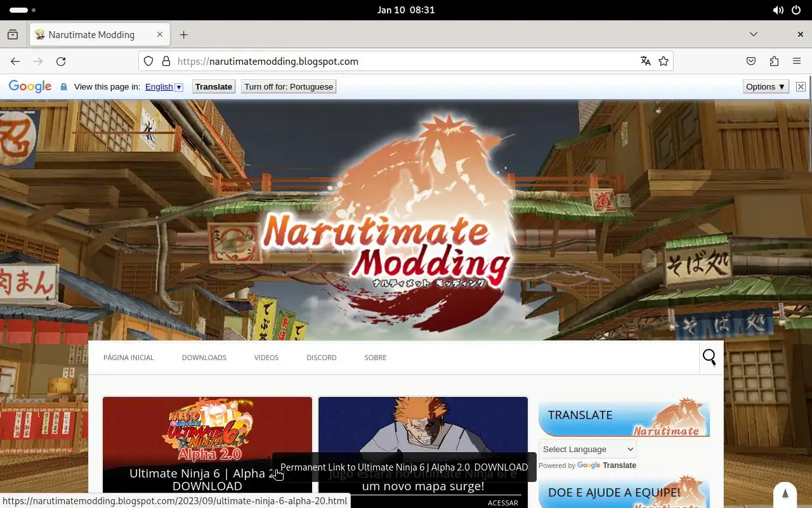Go back to previous page
This screenshot has width=812, height=508.
tap(15, 61)
